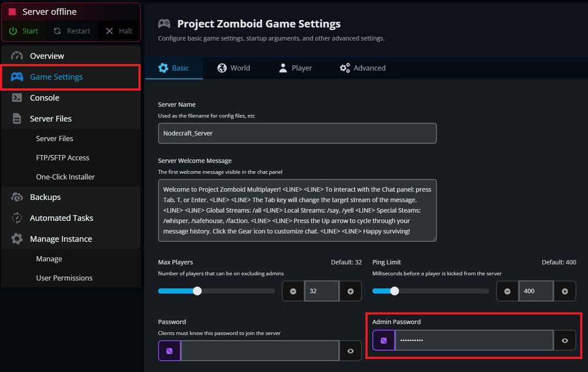Viewport: 588px width, 372px height.
Task: Open the Console using its terminal icon
Action: pos(17,98)
